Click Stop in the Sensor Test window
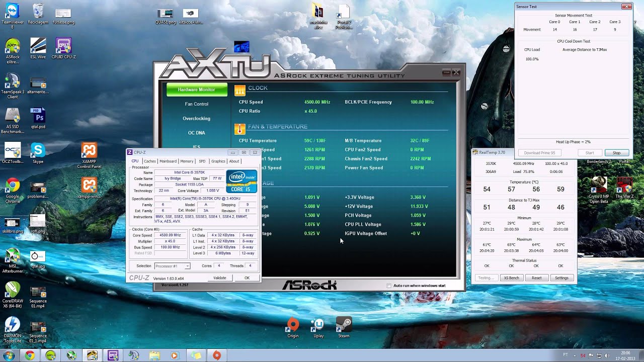Viewport: 644px width, 362px height. (x=616, y=153)
